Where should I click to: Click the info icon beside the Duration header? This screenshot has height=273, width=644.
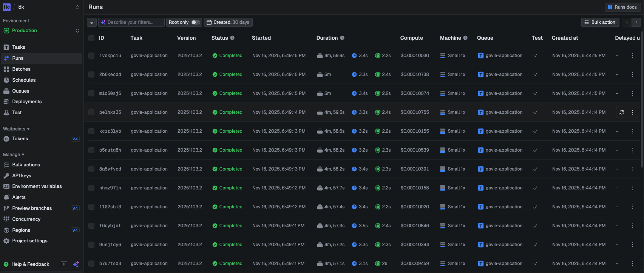pyautogui.click(x=342, y=38)
